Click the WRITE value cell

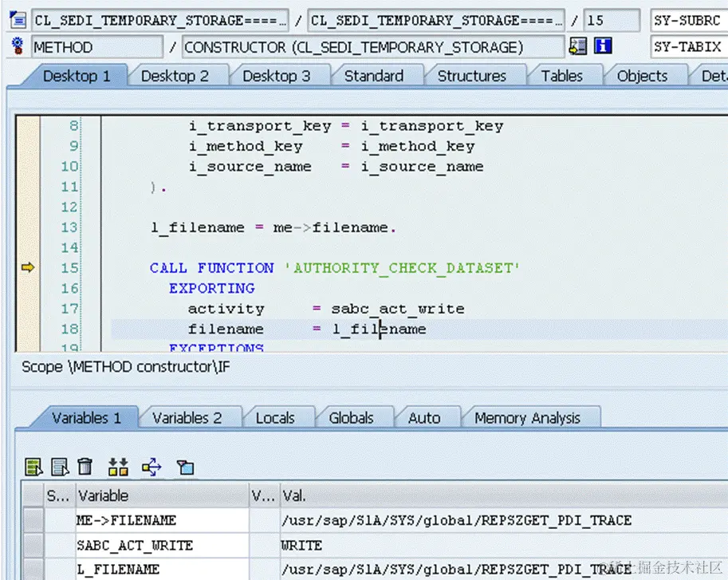(x=504, y=545)
